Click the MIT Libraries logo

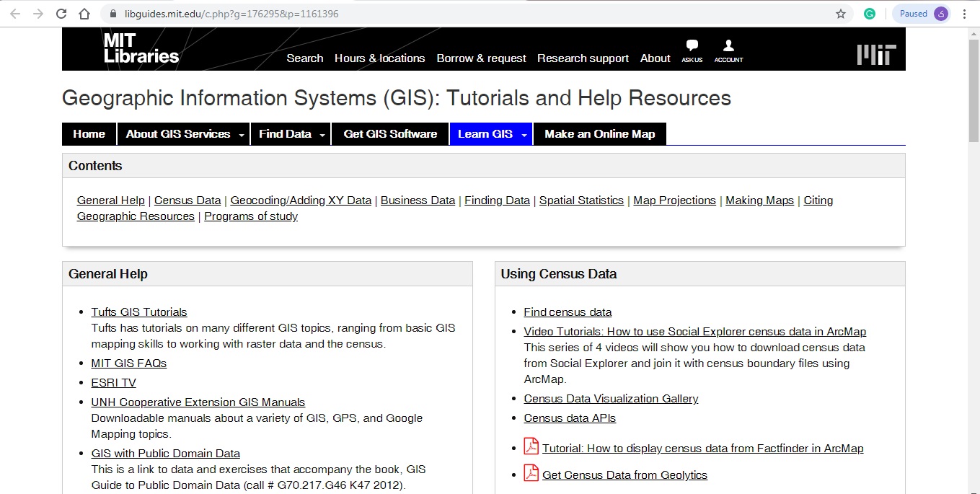tap(141, 48)
